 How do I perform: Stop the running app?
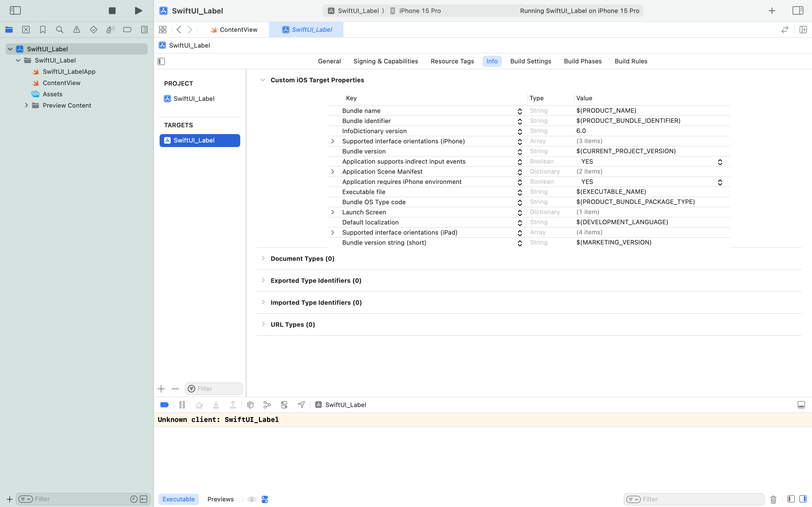[x=112, y=11]
